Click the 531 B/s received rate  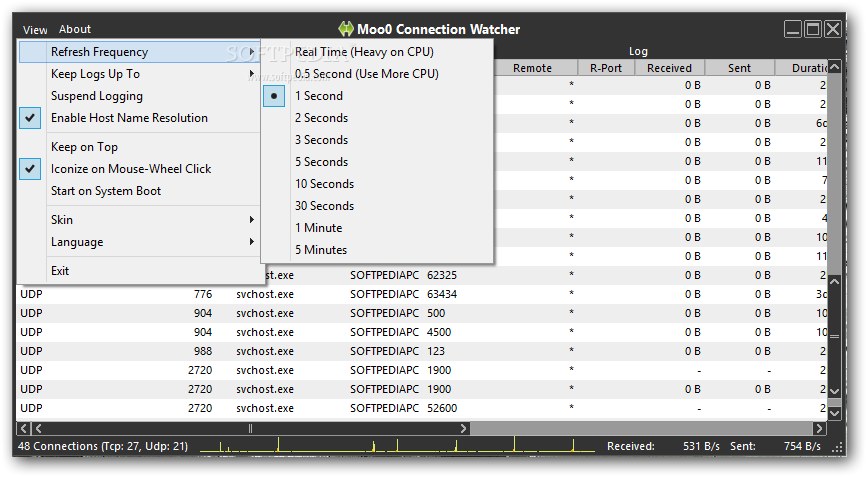pos(701,446)
